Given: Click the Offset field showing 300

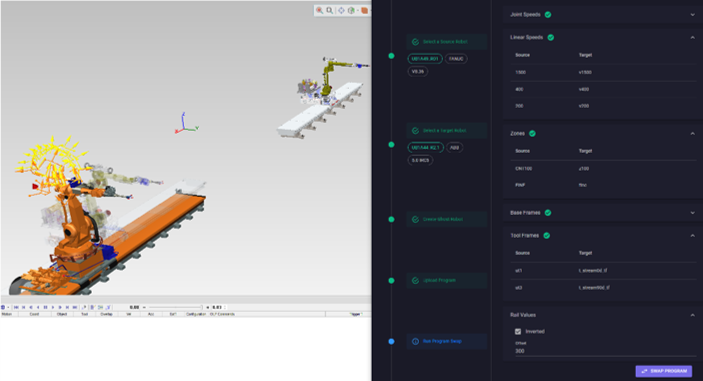Looking at the screenshot, I should click(605, 351).
